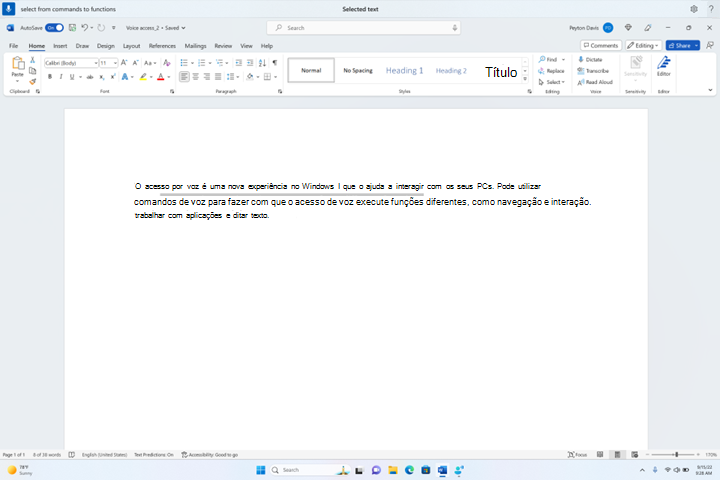Switch to the Review tab
720x480 pixels.
coord(223,46)
